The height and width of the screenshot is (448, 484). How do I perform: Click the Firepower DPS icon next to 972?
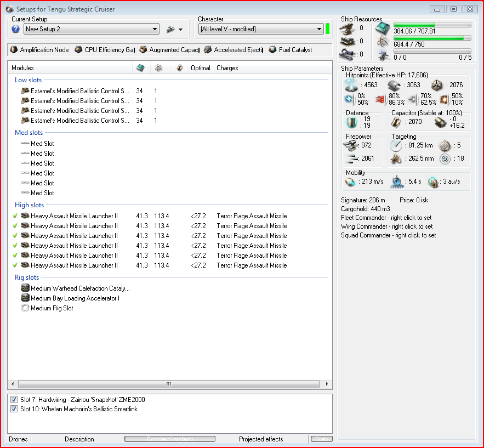pos(351,145)
